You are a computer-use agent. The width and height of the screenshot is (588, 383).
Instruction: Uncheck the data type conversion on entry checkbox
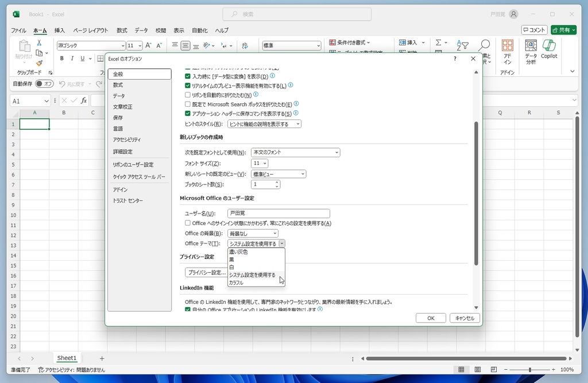point(188,76)
